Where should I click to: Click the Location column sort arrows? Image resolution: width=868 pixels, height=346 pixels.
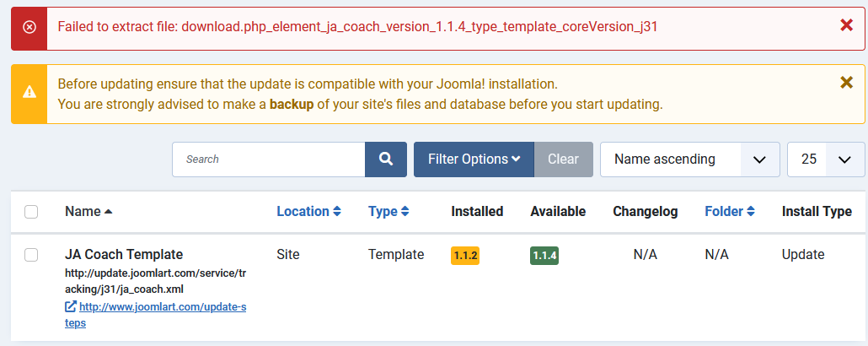click(x=337, y=212)
